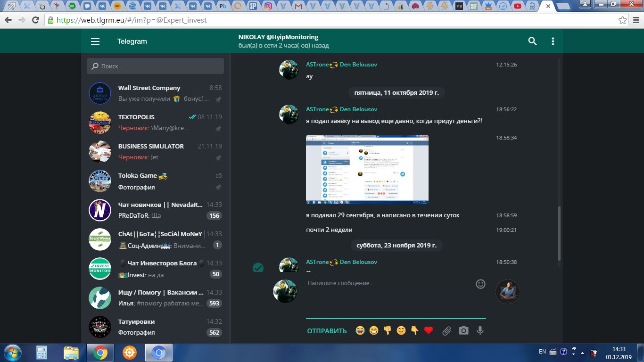The height and width of the screenshot is (362, 644).
Task: Bookmark this page with the star
Action: [x=622, y=20]
